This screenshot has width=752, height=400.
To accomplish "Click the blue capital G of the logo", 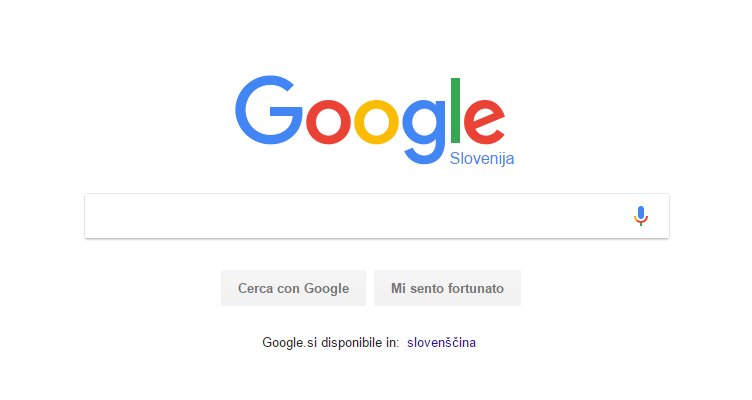I will tap(268, 110).
